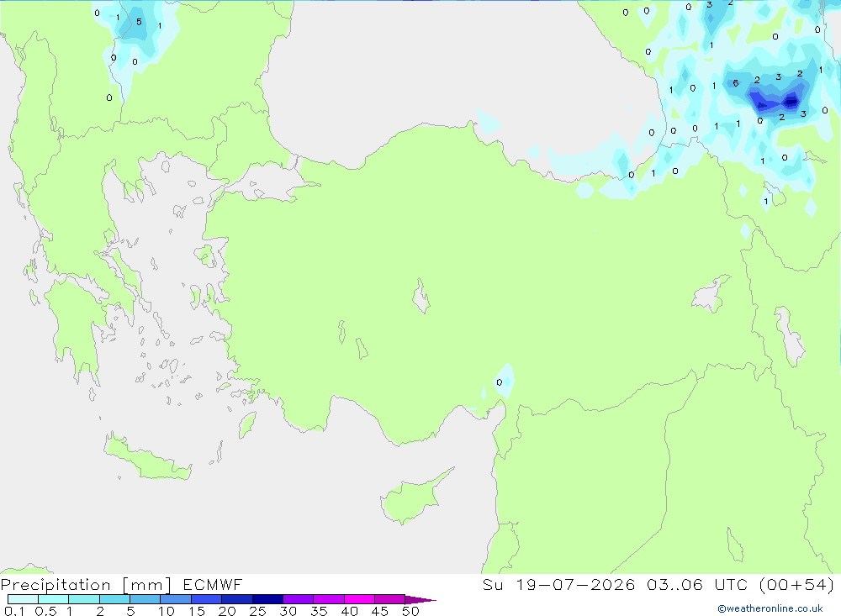Click the 'ECMWF' model label
The image size is (841, 616).
213,584
